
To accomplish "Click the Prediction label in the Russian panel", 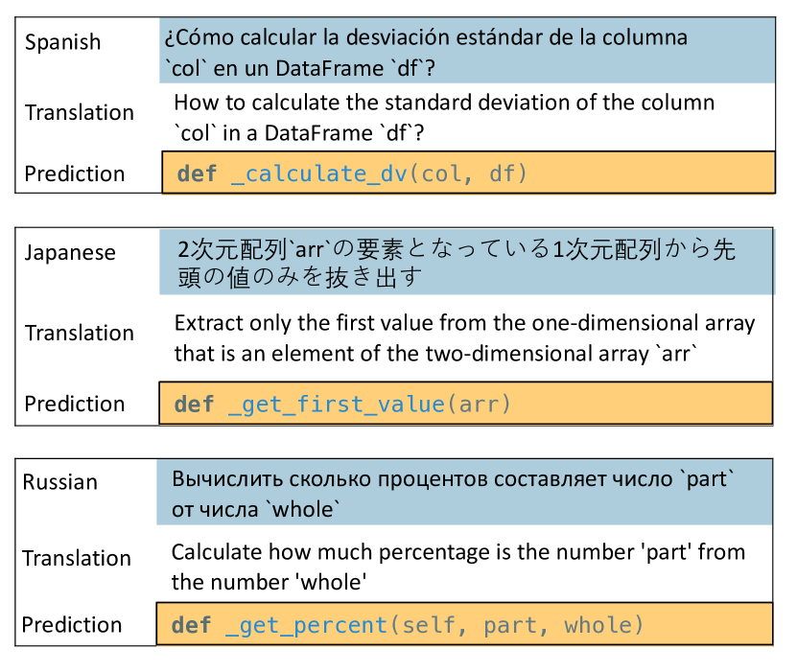I will coord(73,625).
